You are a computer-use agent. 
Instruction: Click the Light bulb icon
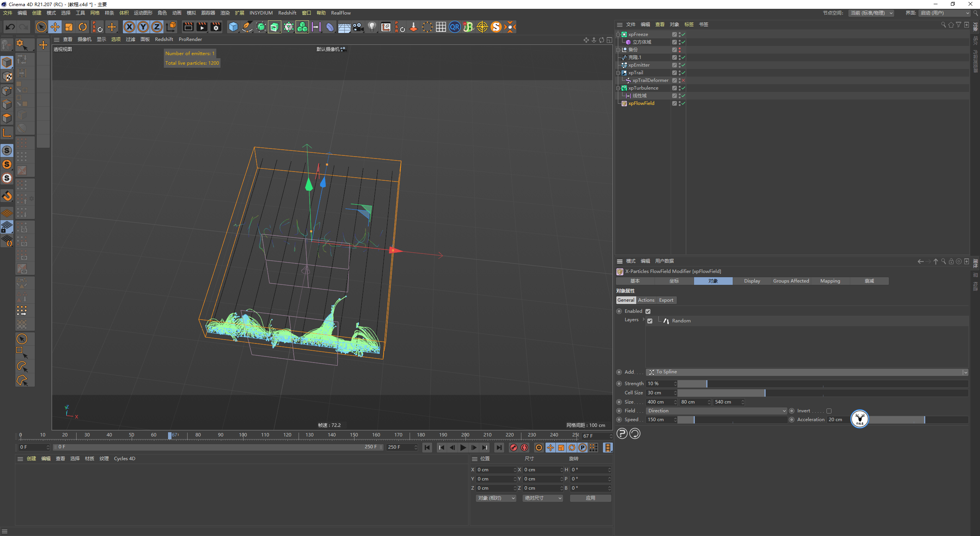372,27
